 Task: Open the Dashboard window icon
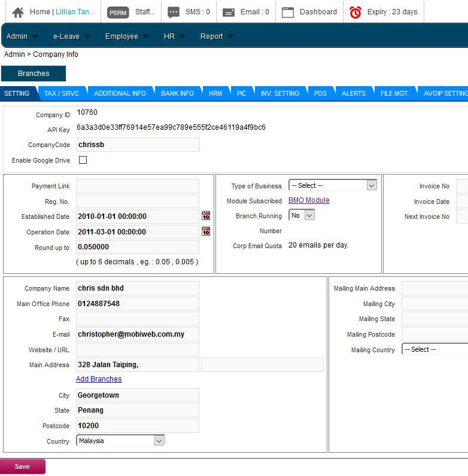click(x=288, y=13)
